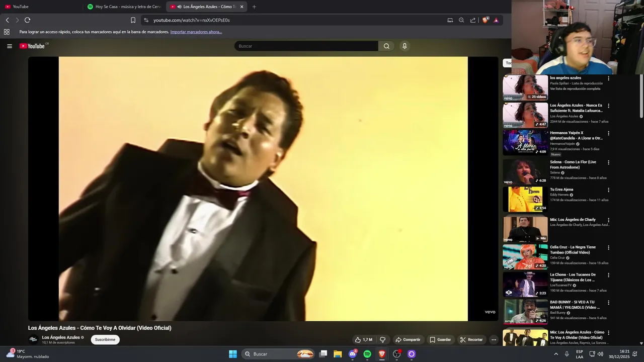
Task: Open File Explorer from the taskbar
Action: pos(338,354)
